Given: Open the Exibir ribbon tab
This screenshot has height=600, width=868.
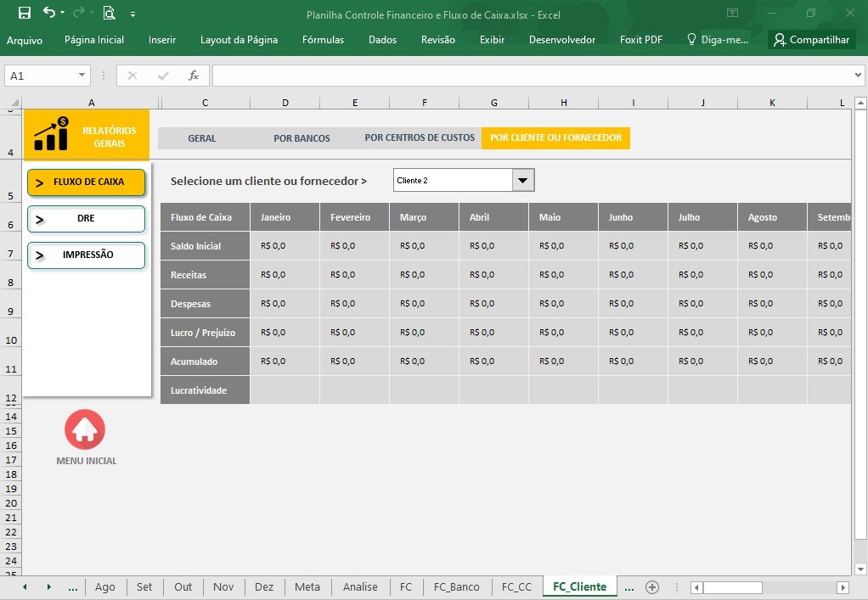Looking at the screenshot, I should (x=492, y=40).
